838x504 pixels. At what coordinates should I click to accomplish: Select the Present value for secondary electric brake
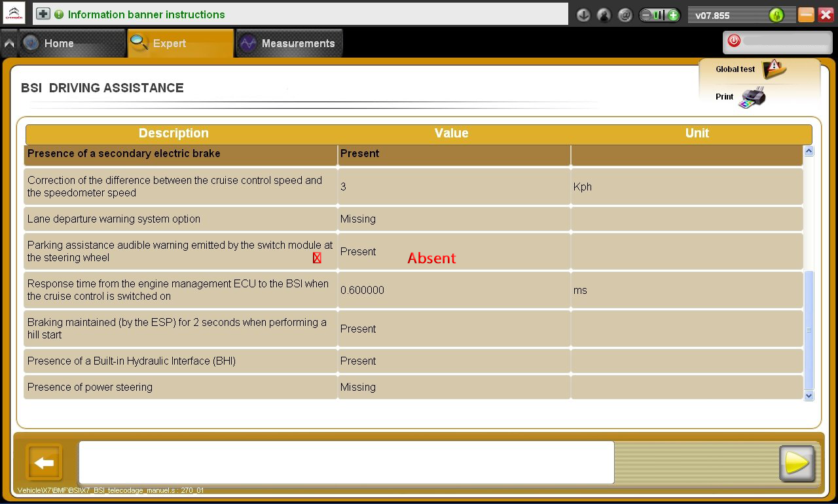pos(360,154)
